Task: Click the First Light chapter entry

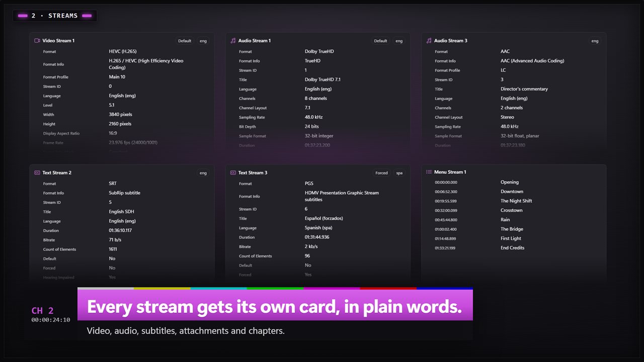Action: (x=511, y=238)
